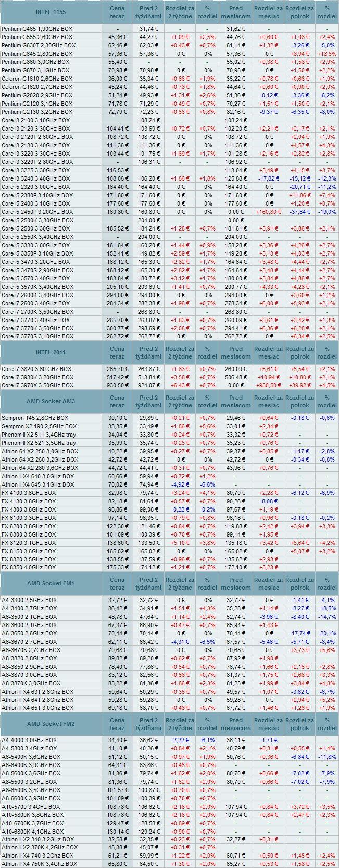Click the +5,10 € value in FX 8120 row
The image size is (339, 868).
coord(180,543)
